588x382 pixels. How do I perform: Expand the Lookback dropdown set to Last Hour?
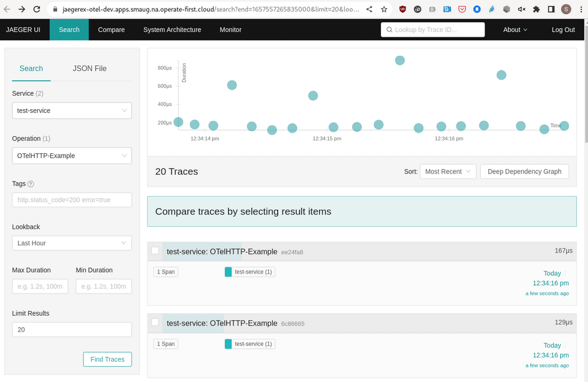[x=72, y=243]
